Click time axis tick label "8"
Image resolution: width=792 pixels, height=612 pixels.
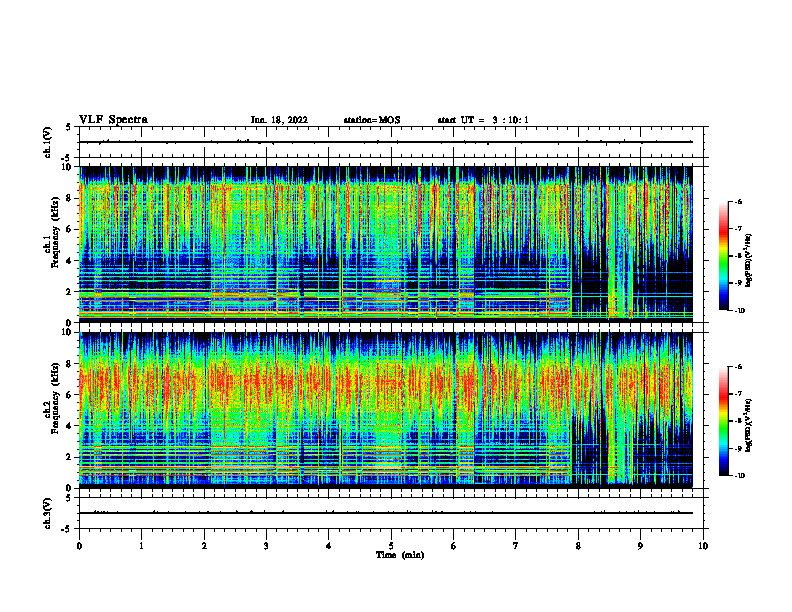click(x=578, y=546)
